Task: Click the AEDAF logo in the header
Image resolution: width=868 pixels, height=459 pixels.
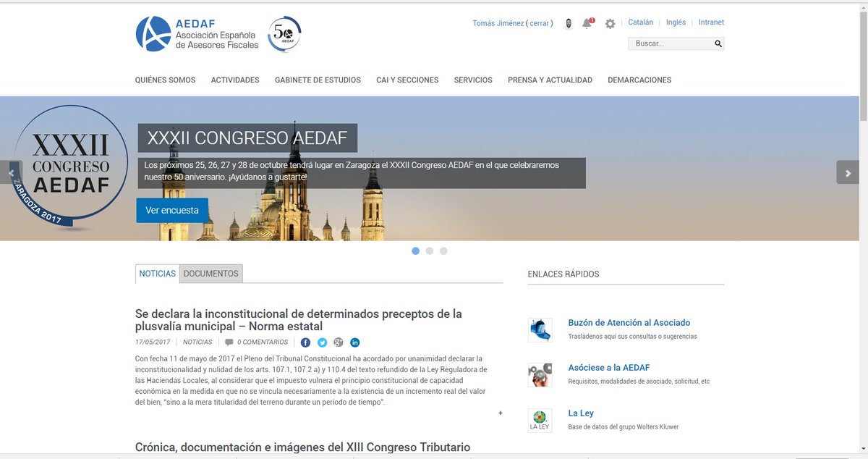Action: coord(197,34)
